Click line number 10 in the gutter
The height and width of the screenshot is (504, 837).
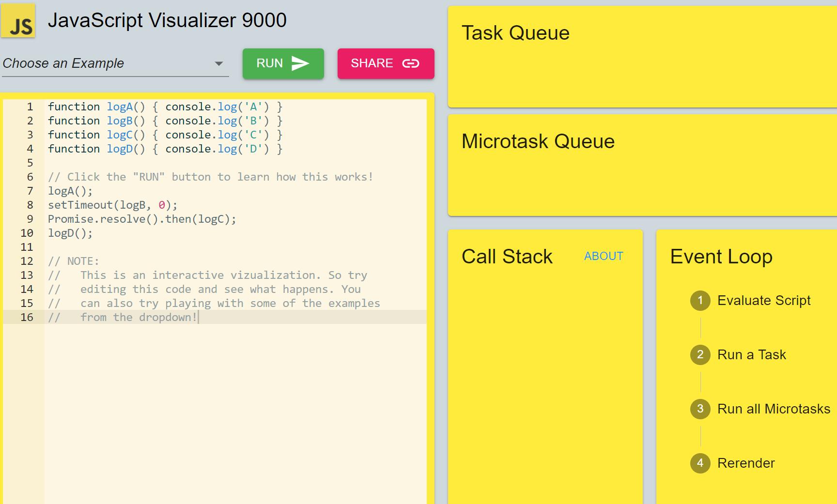[x=27, y=233]
